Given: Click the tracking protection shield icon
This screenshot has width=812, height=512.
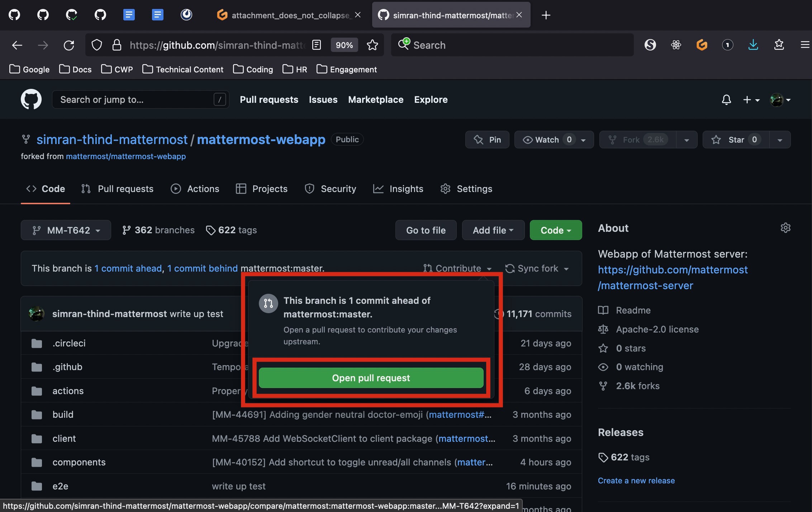Looking at the screenshot, I should coord(97,45).
